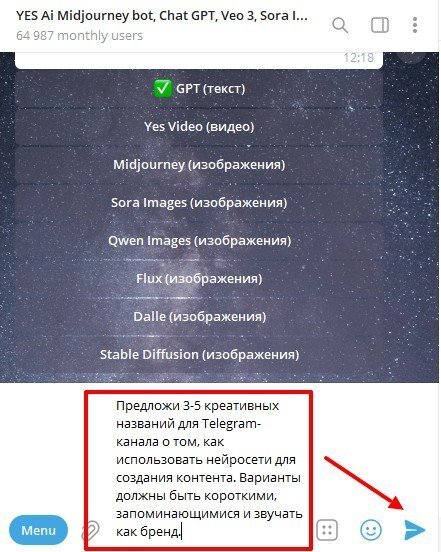The height and width of the screenshot is (552, 441).
Task: Open the emoji picker smiley icon
Action: tap(371, 529)
